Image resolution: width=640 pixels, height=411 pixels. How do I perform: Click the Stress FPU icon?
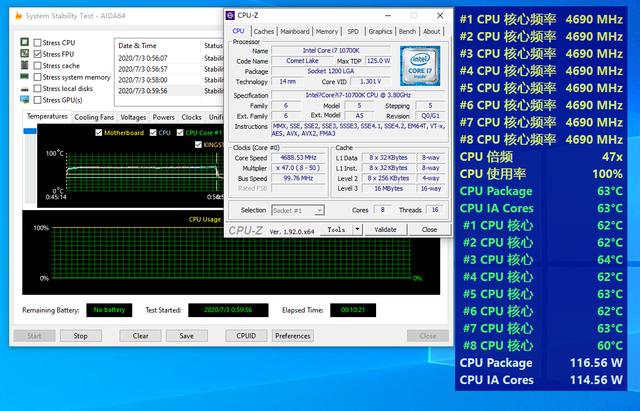tap(24, 53)
